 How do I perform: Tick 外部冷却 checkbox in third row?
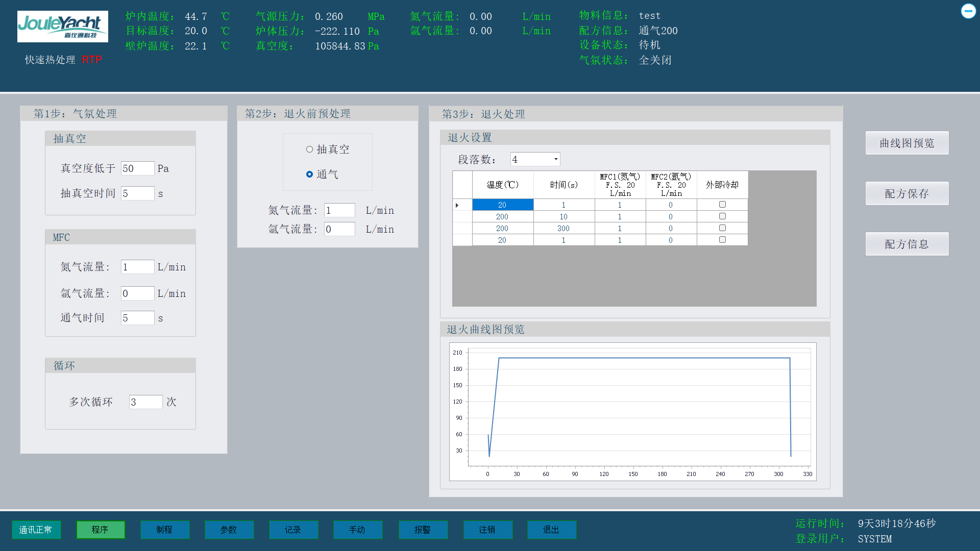click(x=722, y=228)
